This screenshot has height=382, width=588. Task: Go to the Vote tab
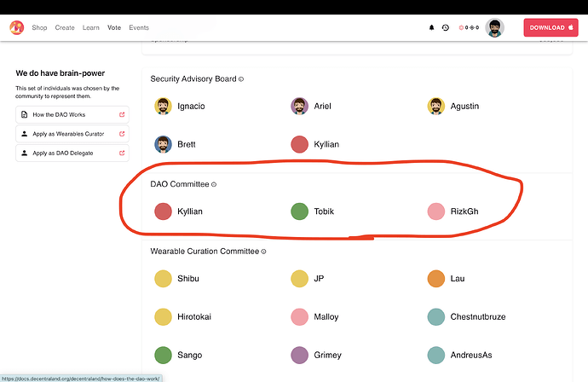[x=114, y=27]
